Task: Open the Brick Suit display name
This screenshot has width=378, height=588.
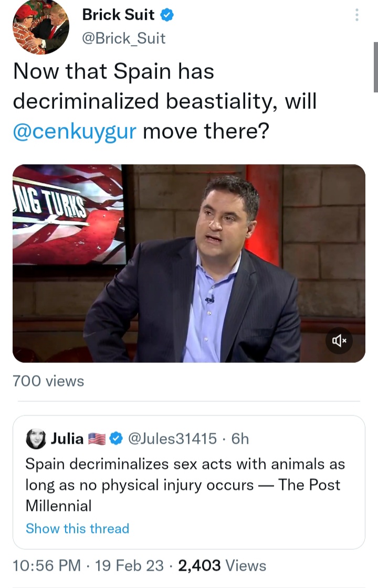Action: point(118,15)
